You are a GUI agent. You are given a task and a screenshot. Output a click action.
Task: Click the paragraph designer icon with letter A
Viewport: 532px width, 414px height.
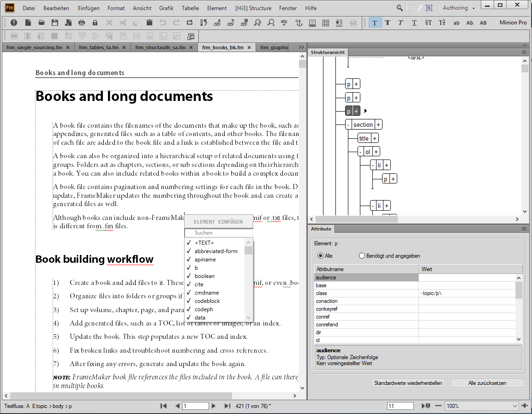217,23
